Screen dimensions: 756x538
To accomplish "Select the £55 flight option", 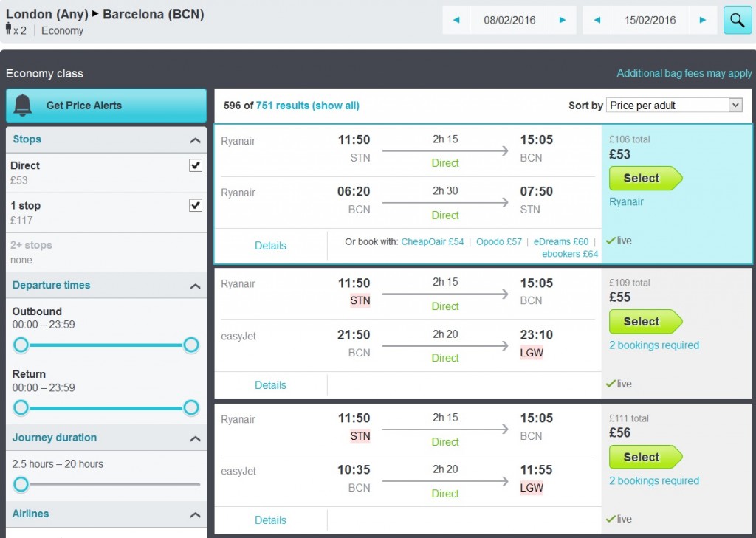I will coord(645,322).
